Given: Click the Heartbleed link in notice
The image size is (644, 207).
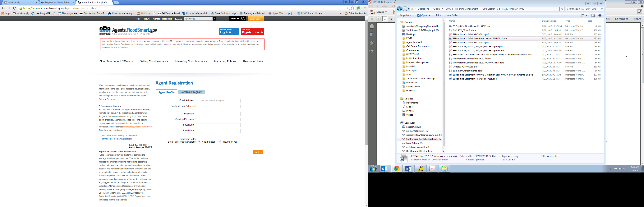Looking at the screenshot, I should pos(190,41).
